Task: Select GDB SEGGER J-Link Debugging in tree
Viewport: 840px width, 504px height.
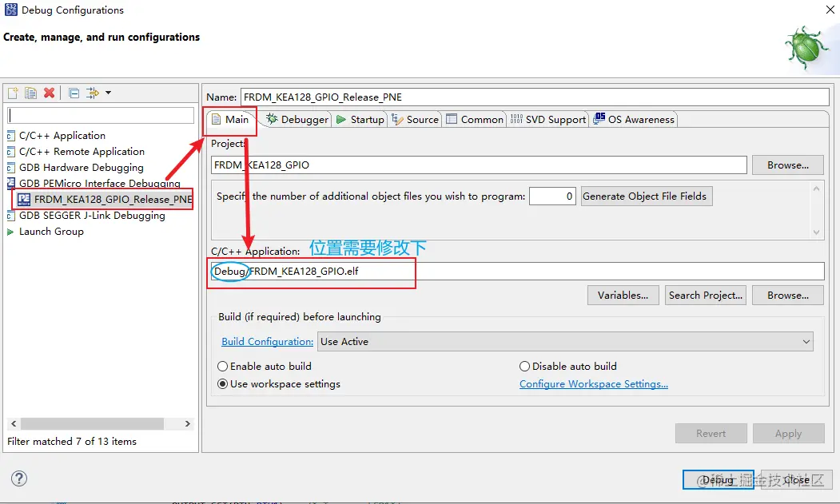Action: click(x=92, y=216)
